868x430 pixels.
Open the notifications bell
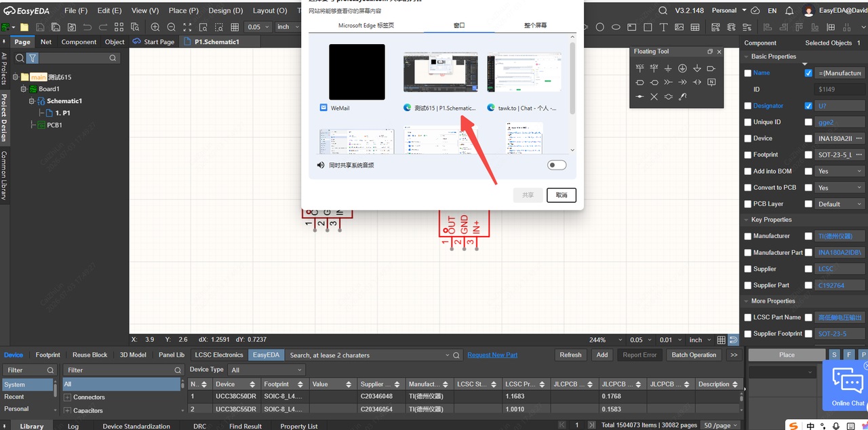click(x=788, y=11)
